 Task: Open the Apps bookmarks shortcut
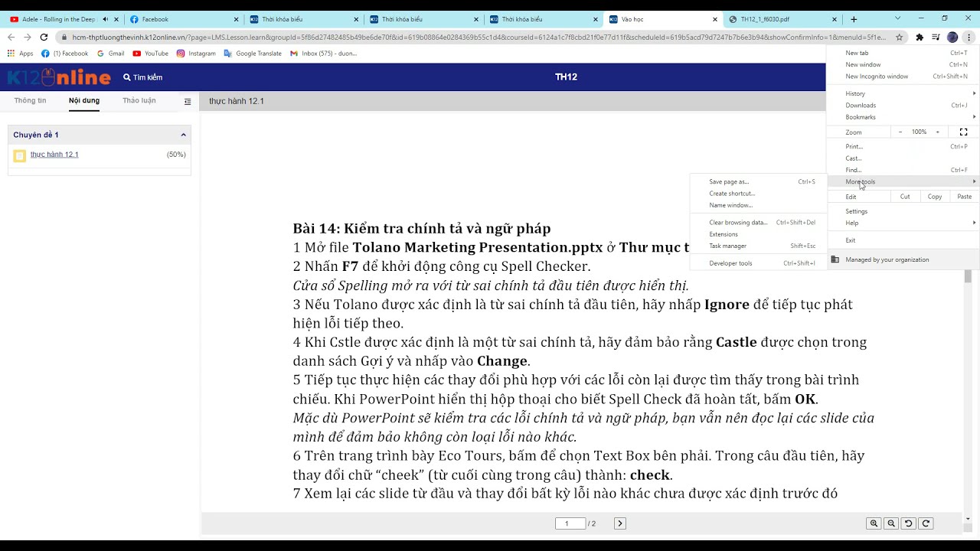coord(21,54)
